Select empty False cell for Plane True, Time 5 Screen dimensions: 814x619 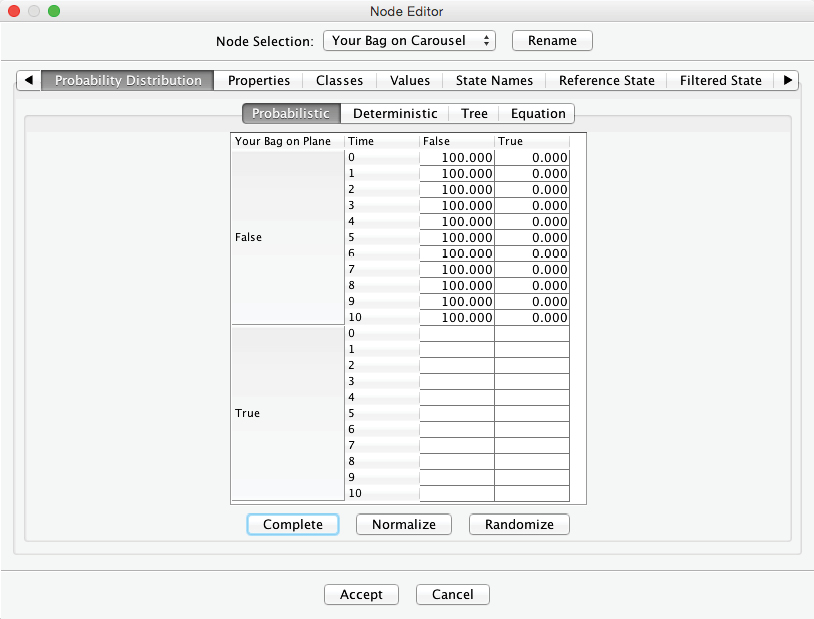[x=457, y=413]
